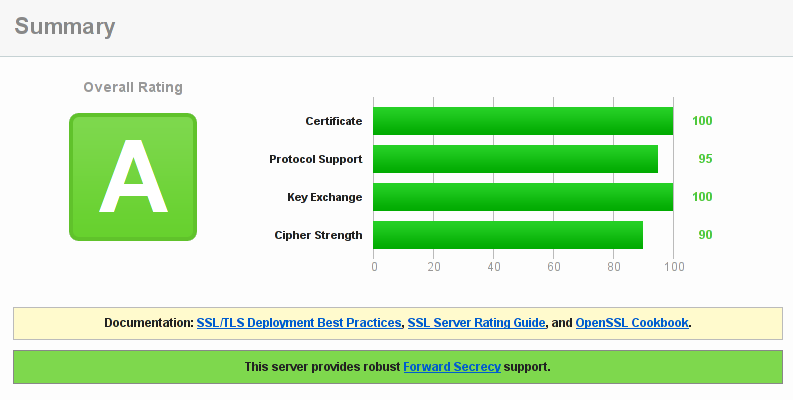This screenshot has height=400, width=793.
Task: Click the Protocol Support score bar
Action: (x=515, y=159)
